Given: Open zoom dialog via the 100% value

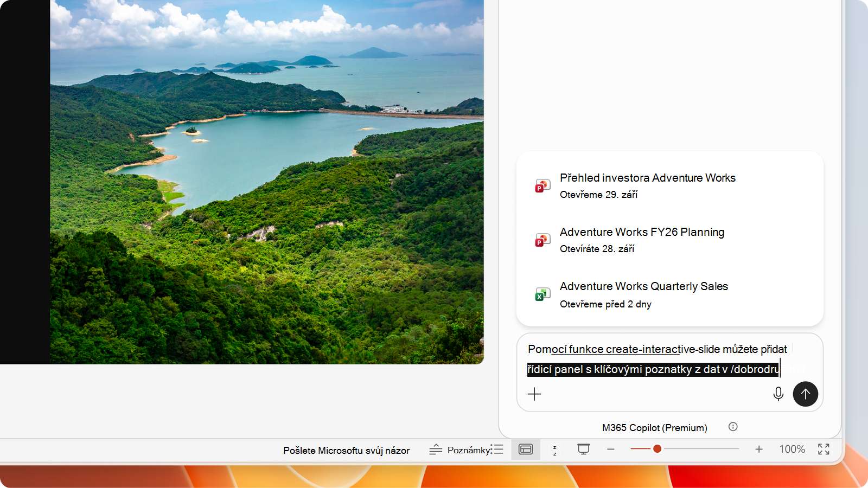Looking at the screenshot, I should click(792, 450).
